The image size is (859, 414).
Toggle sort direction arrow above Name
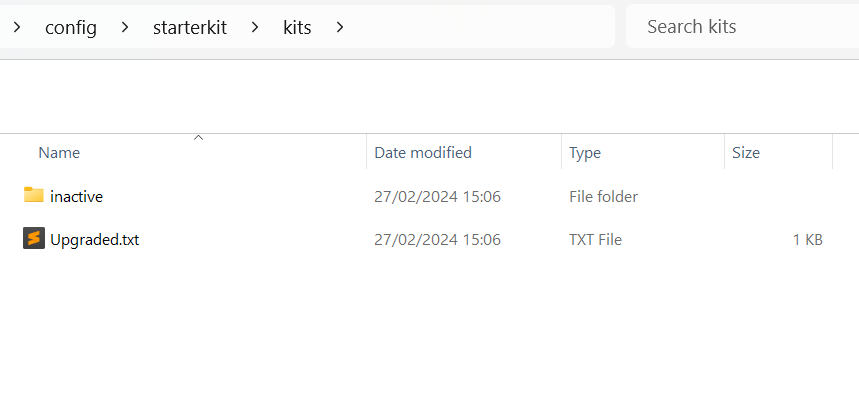pyautogui.click(x=199, y=137)
